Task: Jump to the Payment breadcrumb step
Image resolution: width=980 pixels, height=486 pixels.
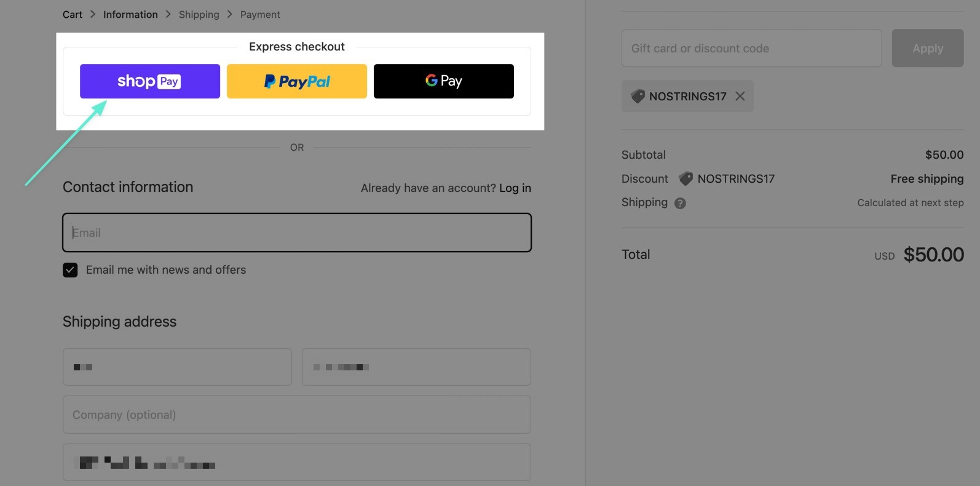Action: tap(260, 15)
